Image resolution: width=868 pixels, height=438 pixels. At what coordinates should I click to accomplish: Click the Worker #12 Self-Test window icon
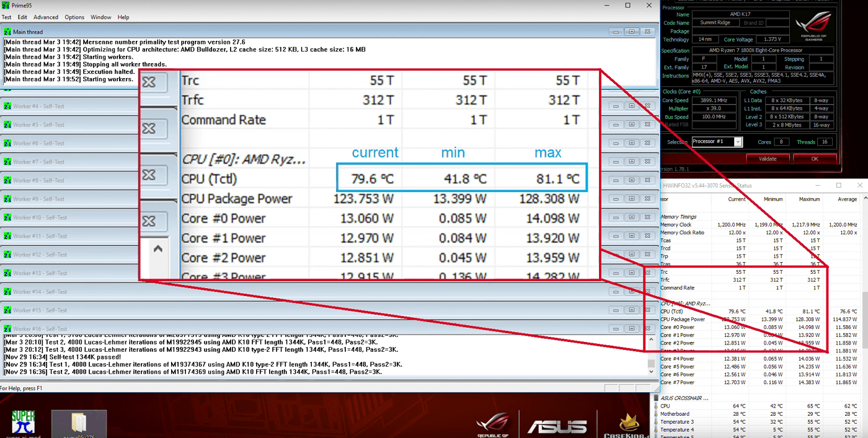point(7,255)
